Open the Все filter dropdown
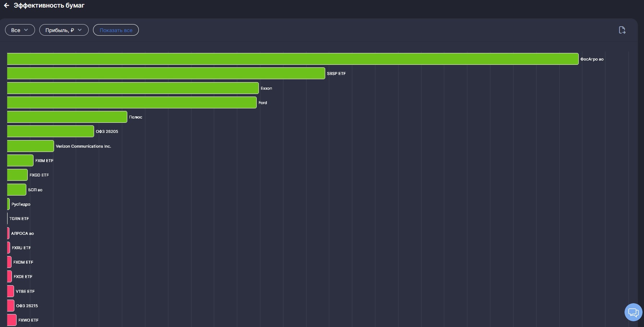 pos(20,30)
